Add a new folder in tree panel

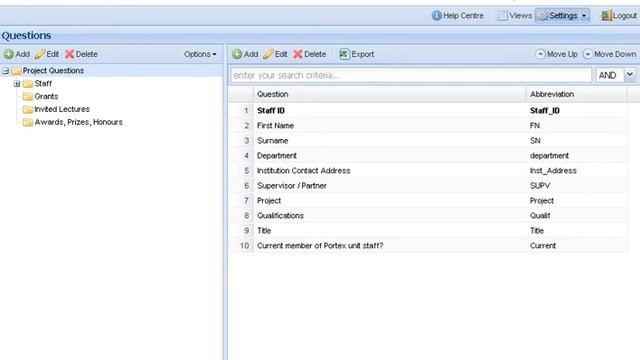pyautogui.click(x=17, y=54)
